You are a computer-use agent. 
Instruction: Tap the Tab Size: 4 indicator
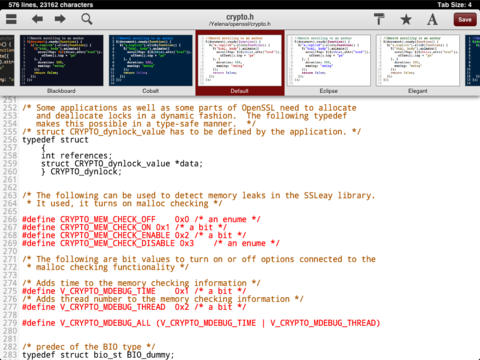click(x=454, y=5)
